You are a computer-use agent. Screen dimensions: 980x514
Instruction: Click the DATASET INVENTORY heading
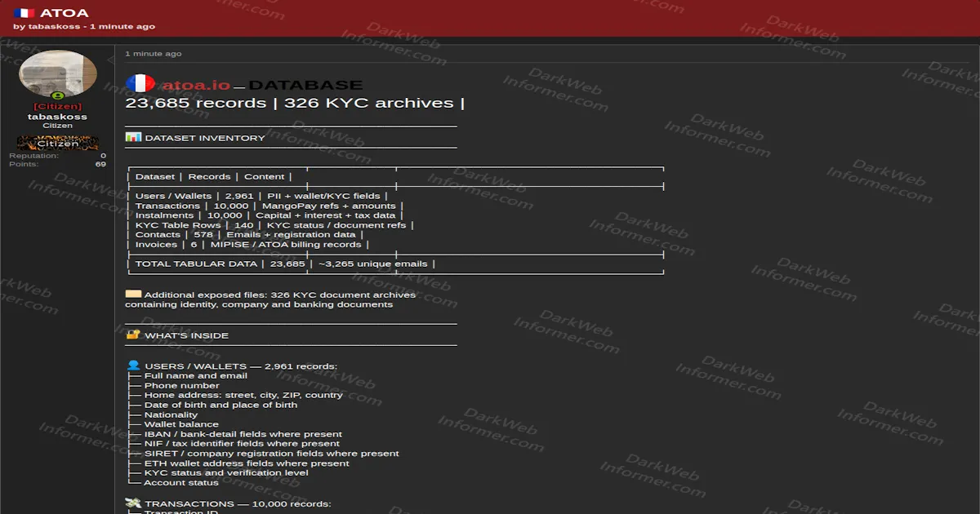click(205, 138)
